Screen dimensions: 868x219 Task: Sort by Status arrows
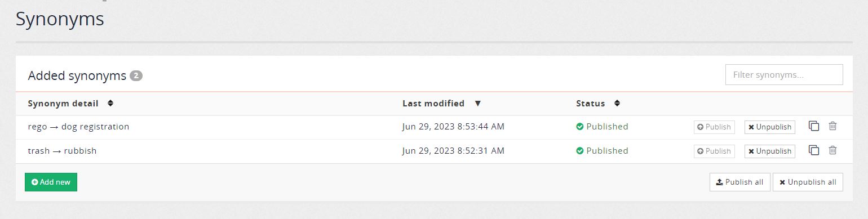pos(617,104)
